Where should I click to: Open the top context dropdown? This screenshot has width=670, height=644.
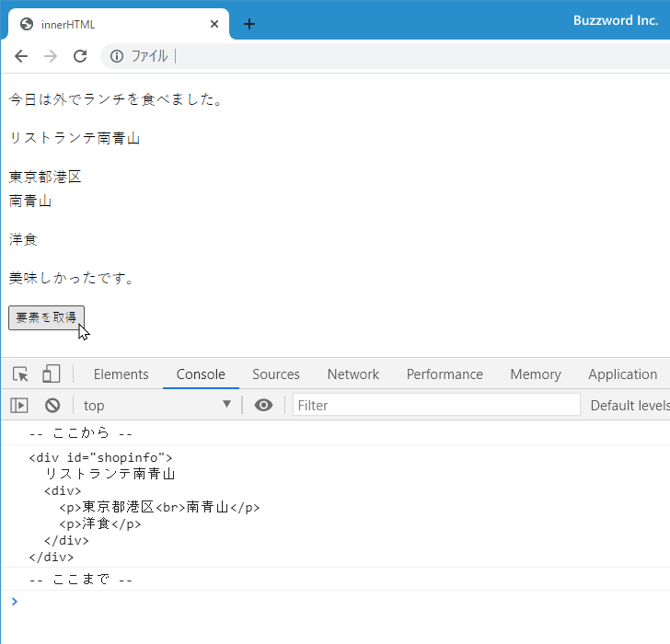click(x=156, y=406)
